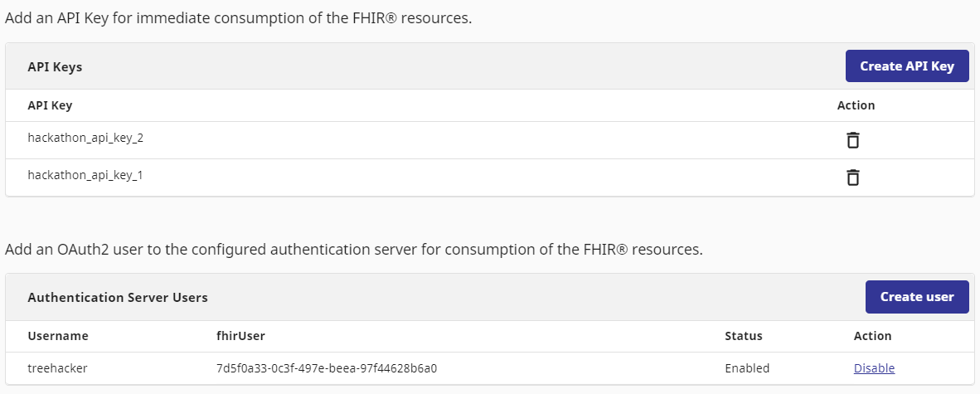
Task: Click trash icon for hackathon_api_key_1
Action: coord(852,178)
